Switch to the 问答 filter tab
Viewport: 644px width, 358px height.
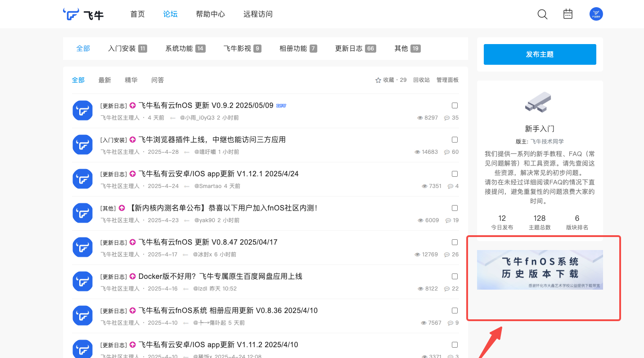tap(158, 80)
